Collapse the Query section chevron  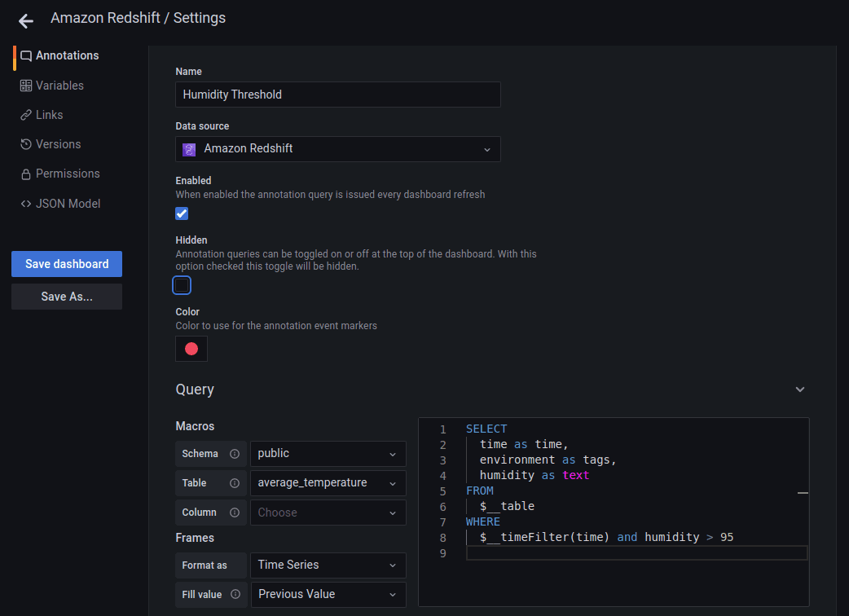click(800, 389)
